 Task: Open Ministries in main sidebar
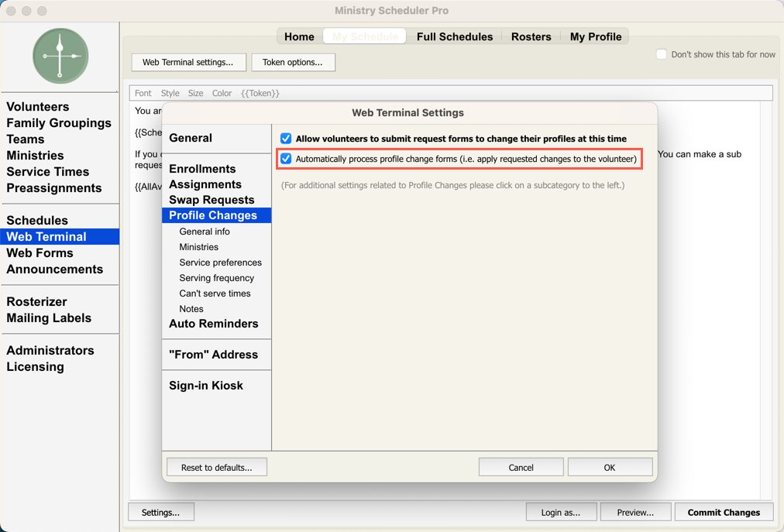click(60, 156)
